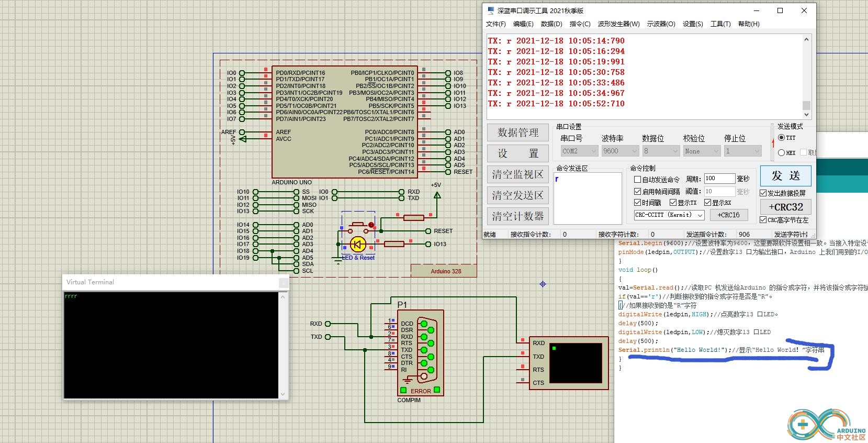Open the 编辑(E) menu
Viewport: 868px width, 443px height.
[523, 24]
